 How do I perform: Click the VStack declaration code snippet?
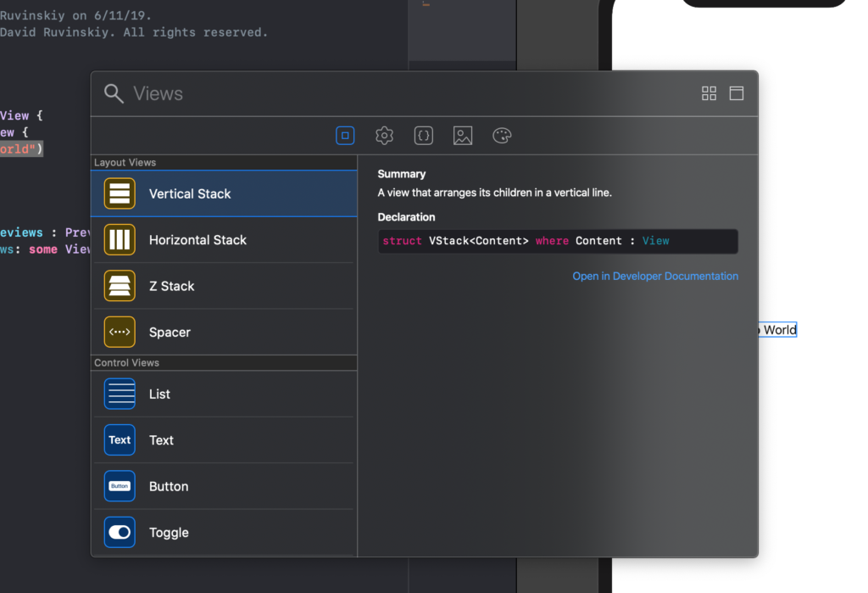pyautogui.click(x=558, y=241)
